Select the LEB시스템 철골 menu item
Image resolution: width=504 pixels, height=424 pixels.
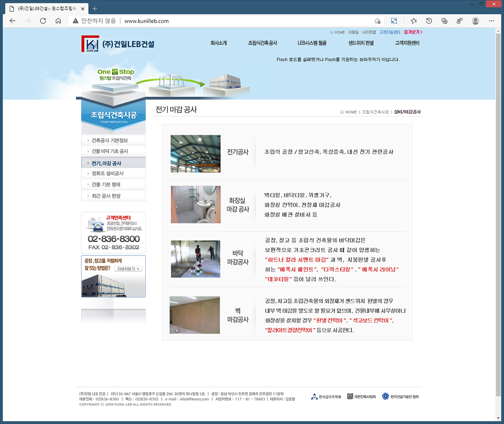(312, 43)
